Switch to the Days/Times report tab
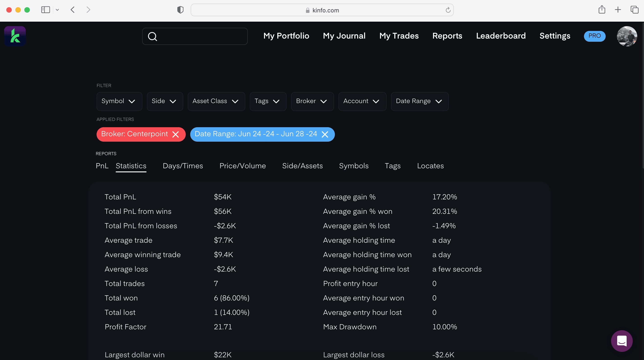This screenshot has height=360, width=644. click(x=183, y=166)
